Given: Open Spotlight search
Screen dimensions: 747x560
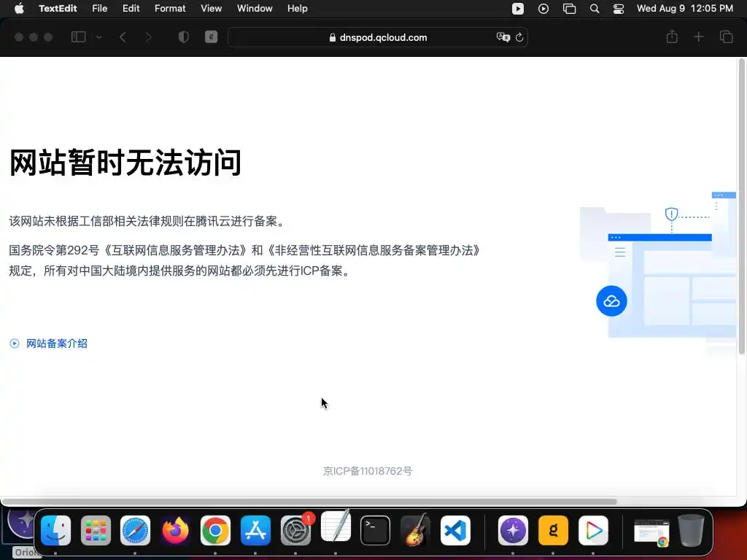Looking at the screenshot, I should [x=595, y=9].
